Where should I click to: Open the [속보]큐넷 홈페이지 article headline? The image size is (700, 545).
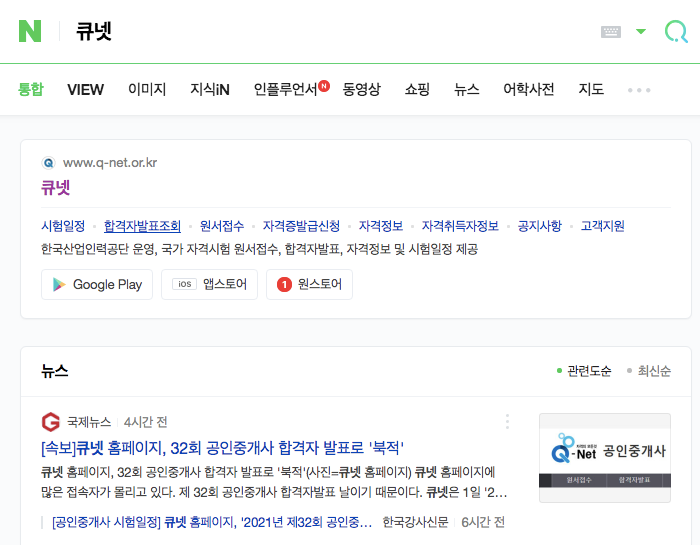pos(222,448)
